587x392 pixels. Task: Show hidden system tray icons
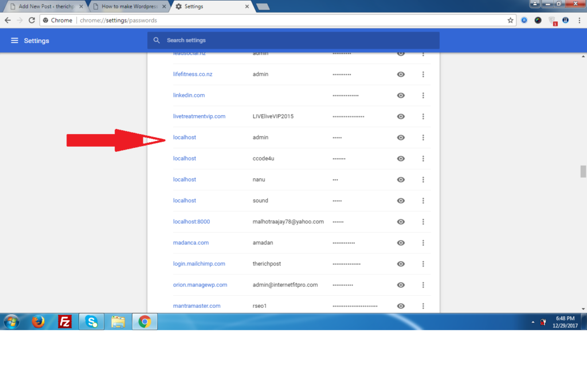pyautogui.click(x=533, y=322)
